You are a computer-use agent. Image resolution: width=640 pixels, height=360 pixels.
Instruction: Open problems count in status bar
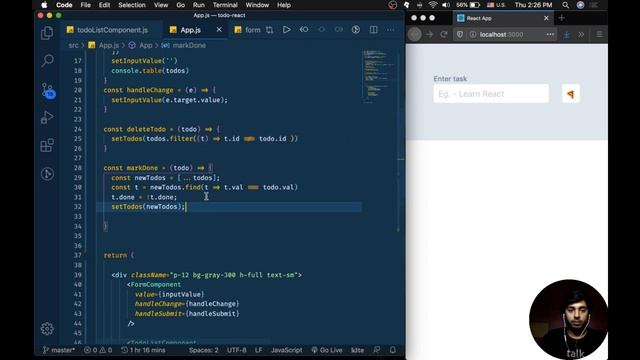point(98,350)
